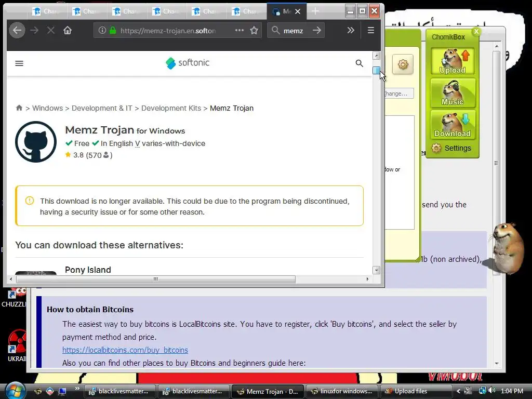Select the active Memz Trojan tab
532x399 pixels.
[287, 11]
